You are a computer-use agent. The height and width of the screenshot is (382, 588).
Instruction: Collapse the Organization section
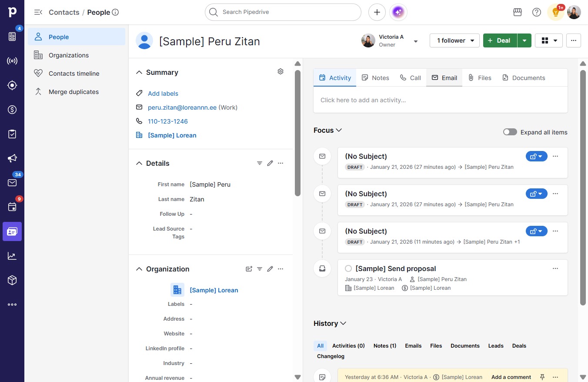[x=139, y=269]
